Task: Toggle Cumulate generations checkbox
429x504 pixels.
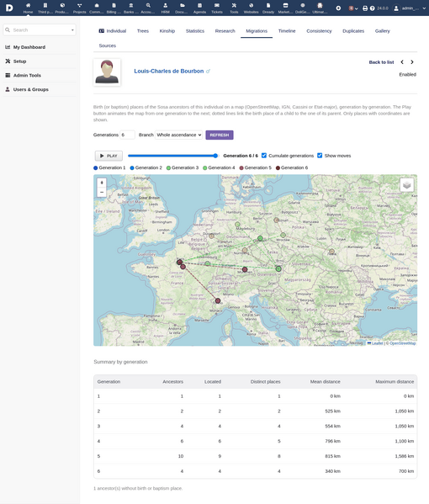Action: (x=264, y=156)
